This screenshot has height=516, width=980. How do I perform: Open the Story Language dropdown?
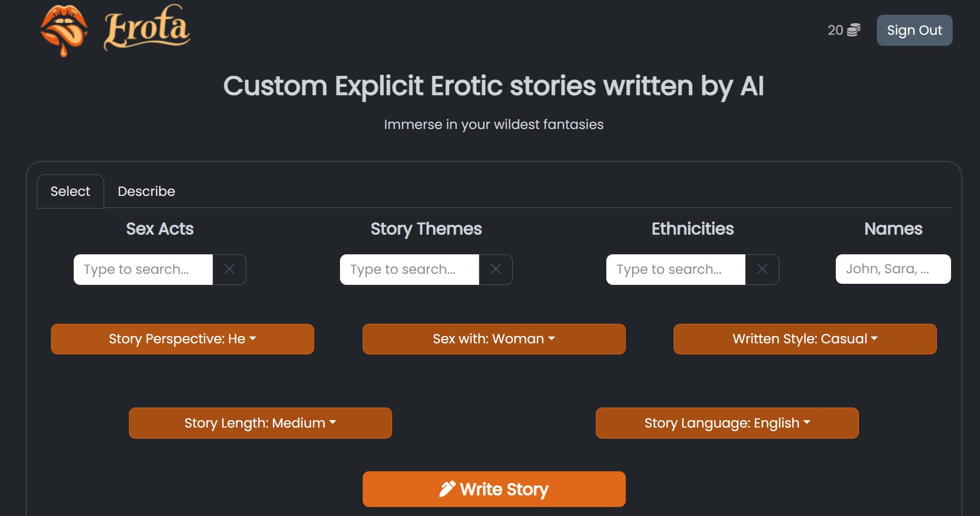point(727,423)
